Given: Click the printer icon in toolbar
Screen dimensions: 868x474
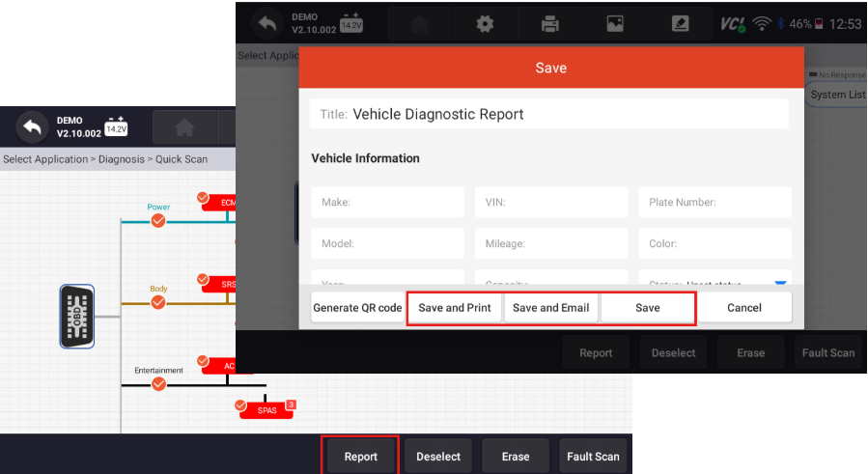Looking at the screenshot, I should pyautogui.click(x=549, y=24).
